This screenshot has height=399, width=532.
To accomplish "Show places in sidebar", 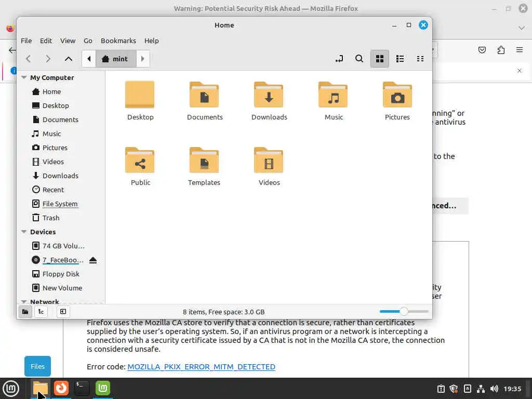I will [25, 312].
